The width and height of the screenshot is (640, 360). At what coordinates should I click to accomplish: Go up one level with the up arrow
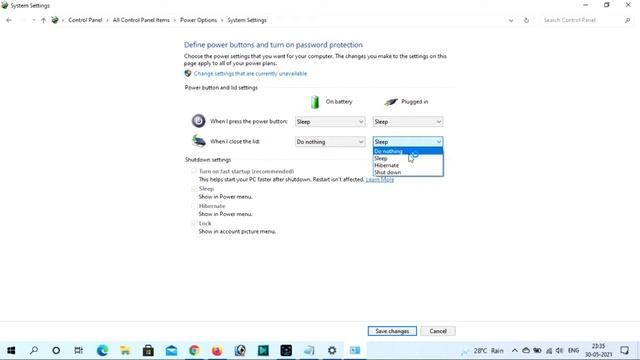point(43,20)
